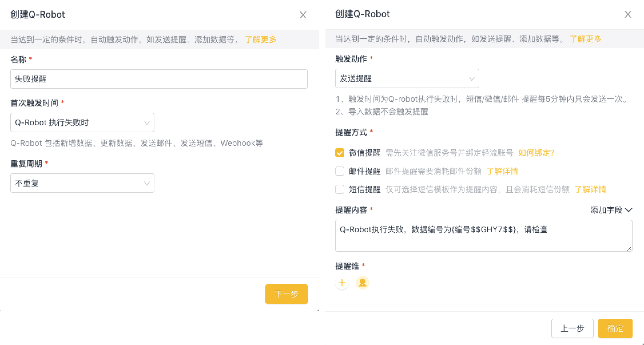Close the right 创建Q-Robot dialog

[628, 14]
